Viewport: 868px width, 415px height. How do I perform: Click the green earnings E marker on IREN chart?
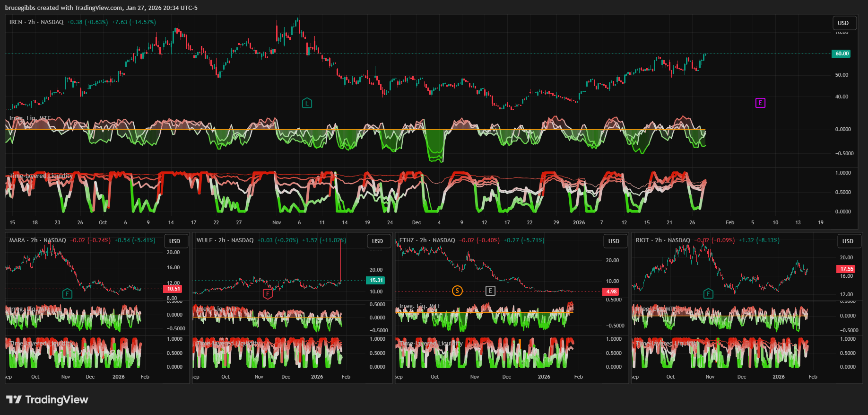[307, 103]
